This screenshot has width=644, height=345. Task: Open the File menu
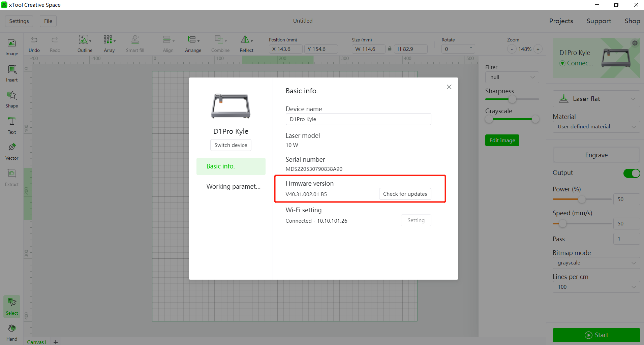[x=48, y=21]
